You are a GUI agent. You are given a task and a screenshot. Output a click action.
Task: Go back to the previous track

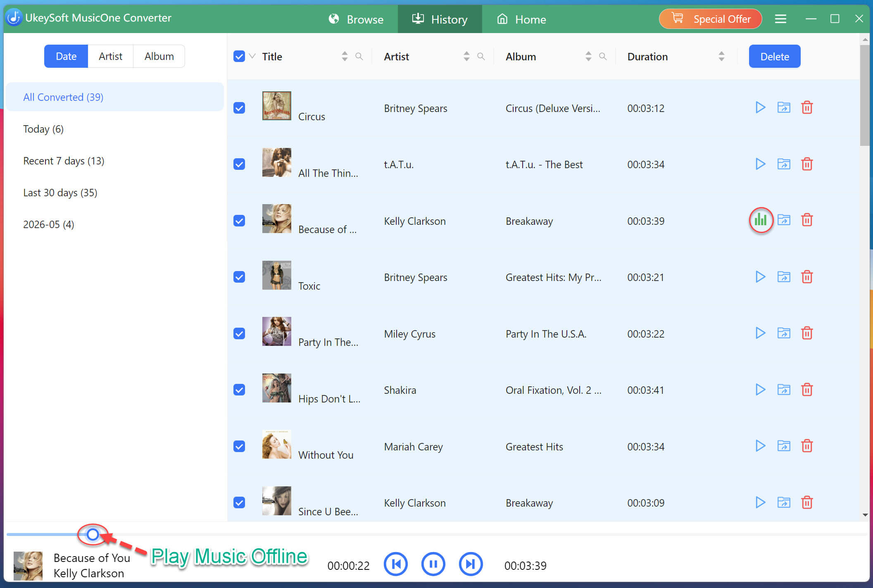click(x=396, y=564)
